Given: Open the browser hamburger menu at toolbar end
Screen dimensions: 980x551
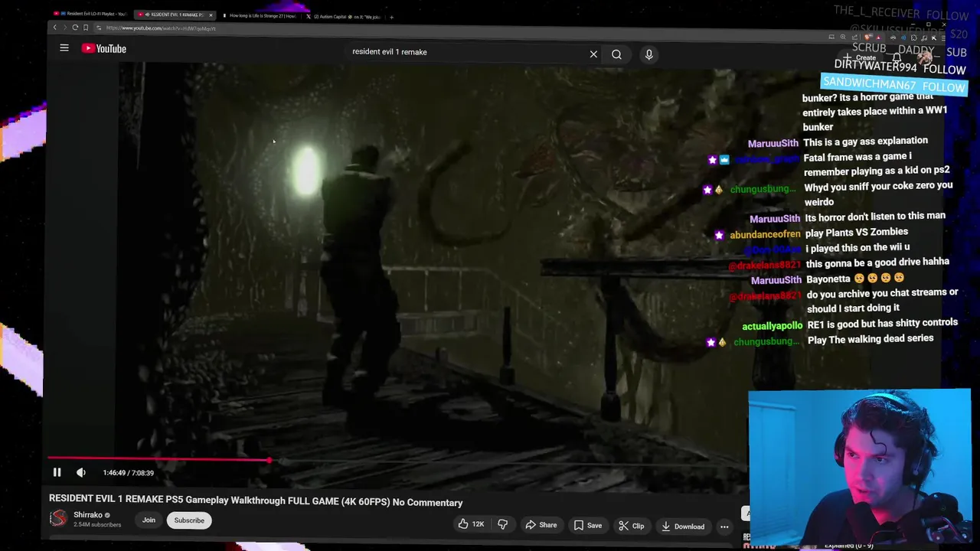Looking at the screenshot, I should tap(943, 37).
